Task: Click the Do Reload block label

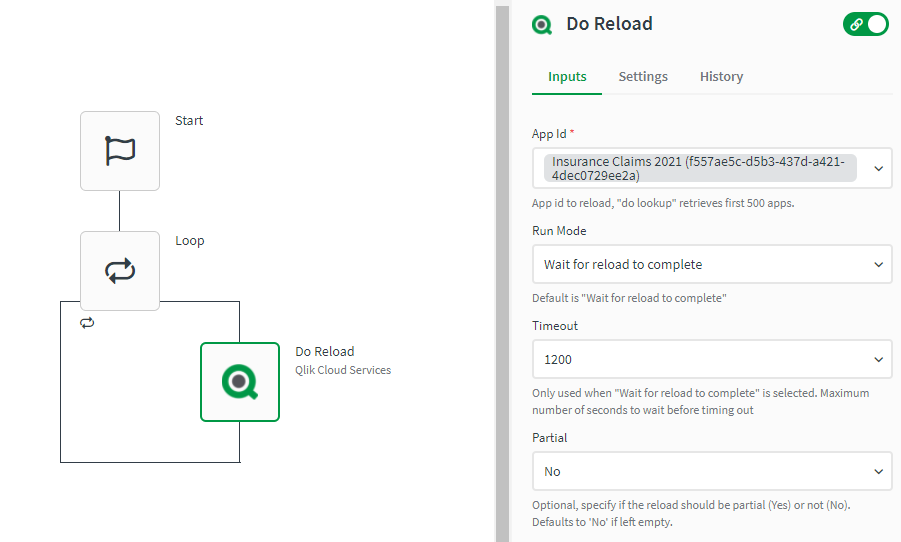Action: point(324,352)
